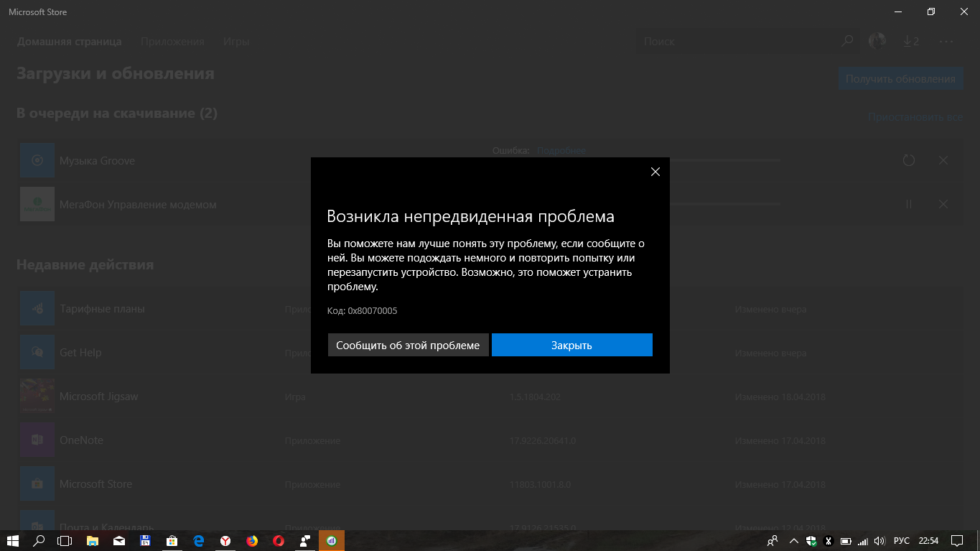Image resolution: width=980 pixels, height=551 pixels.
Task: Switch input language 'РУС' indicator
Action: pyautogui.click(x=901, y=540)
